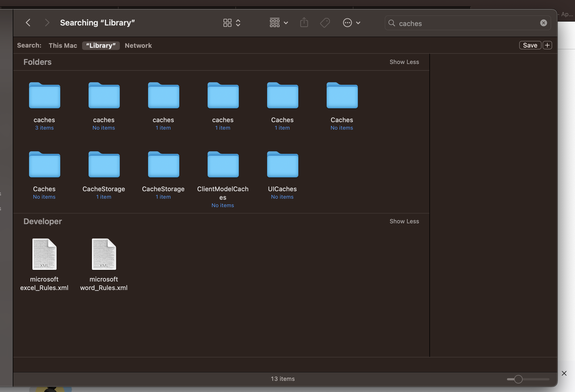Click the Share toolbar icon
Viewport: 575px width, 392px height.
point(304,23)
